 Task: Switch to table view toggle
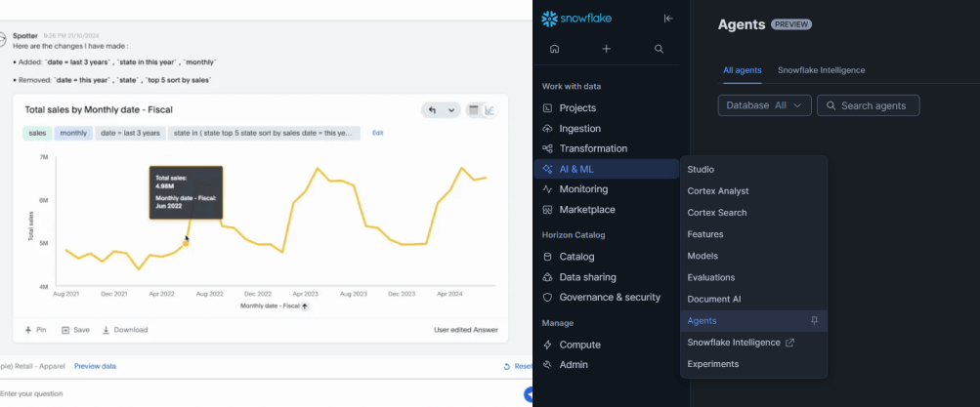tap(474, 110)
